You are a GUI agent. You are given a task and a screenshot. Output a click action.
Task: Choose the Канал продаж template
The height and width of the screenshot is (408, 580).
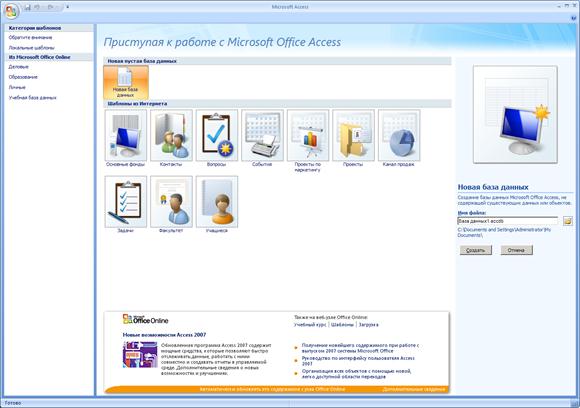click(x=399, y=138)
